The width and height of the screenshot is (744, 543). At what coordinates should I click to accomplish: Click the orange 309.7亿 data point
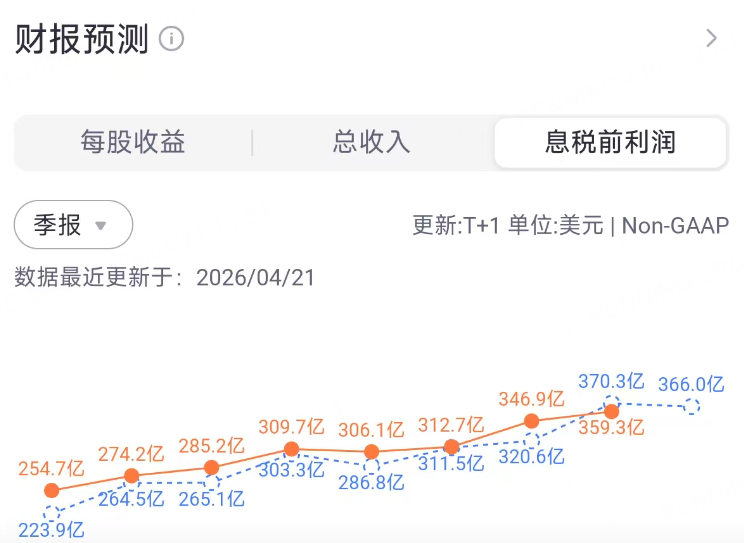click(291, 449)
